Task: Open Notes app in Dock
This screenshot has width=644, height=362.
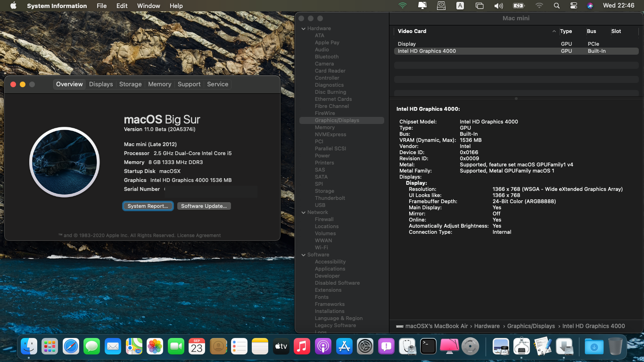Action: tap(260, 347)
